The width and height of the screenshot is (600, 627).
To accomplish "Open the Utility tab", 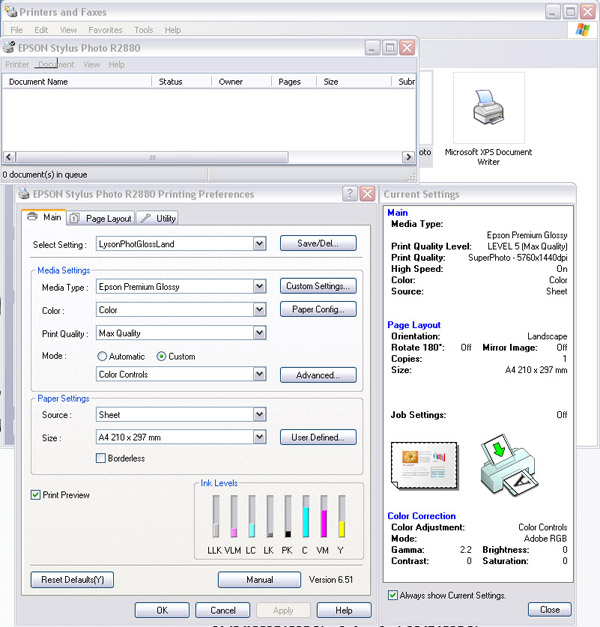I will coord(157,218).
